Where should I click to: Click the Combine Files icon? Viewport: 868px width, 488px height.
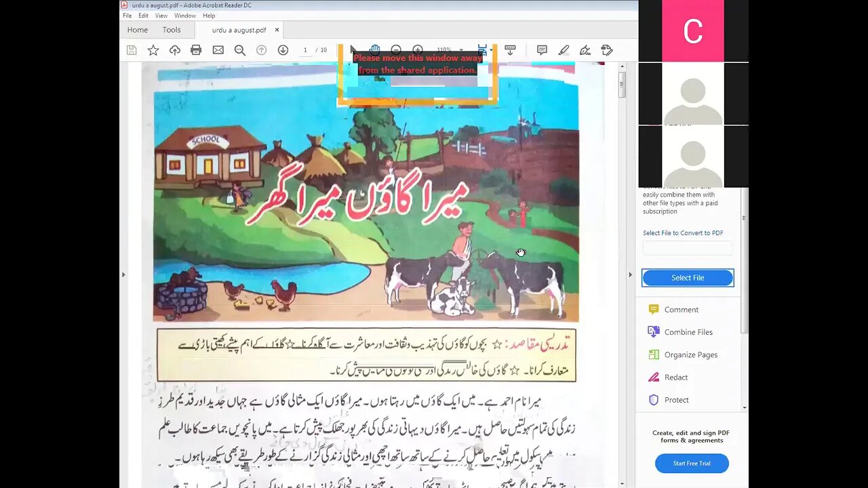pyautogui.click(x=654, y=331)
